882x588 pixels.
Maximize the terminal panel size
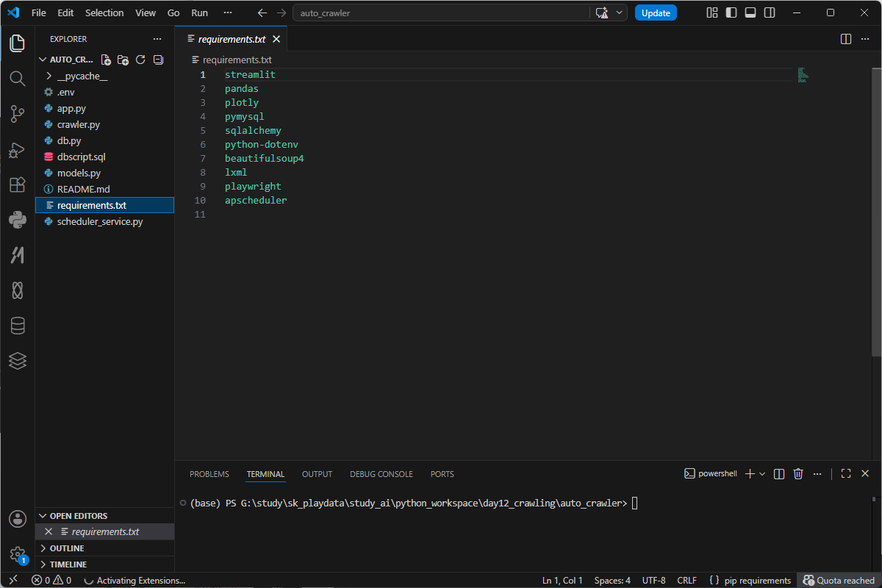point(846,474)
